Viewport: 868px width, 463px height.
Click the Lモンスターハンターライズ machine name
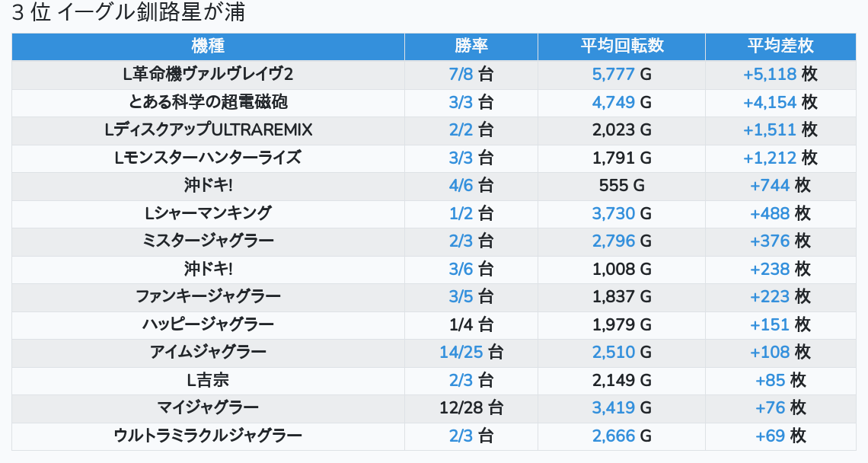[x=208, y=158]
